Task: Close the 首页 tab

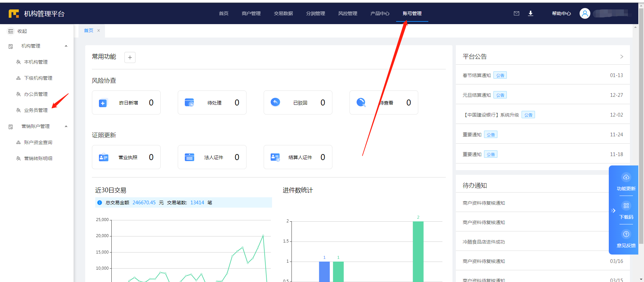Action: (99, 30)
